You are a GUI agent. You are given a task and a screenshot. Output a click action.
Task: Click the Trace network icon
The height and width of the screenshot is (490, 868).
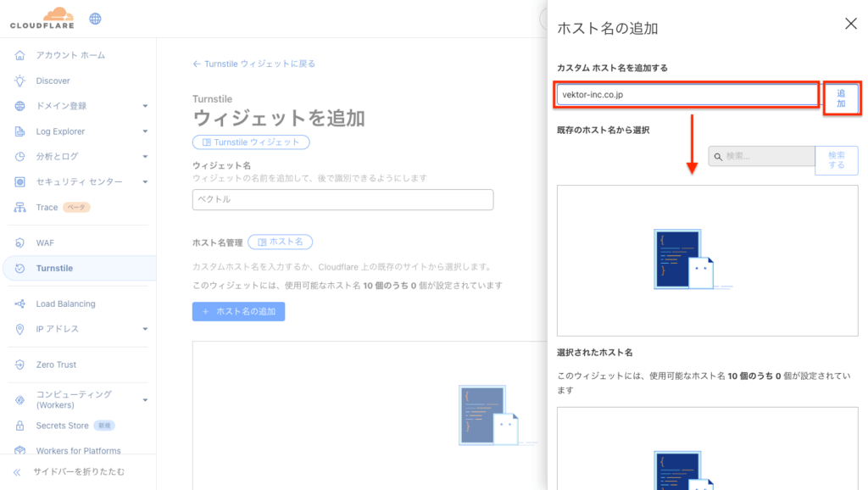tap(20, 207)
